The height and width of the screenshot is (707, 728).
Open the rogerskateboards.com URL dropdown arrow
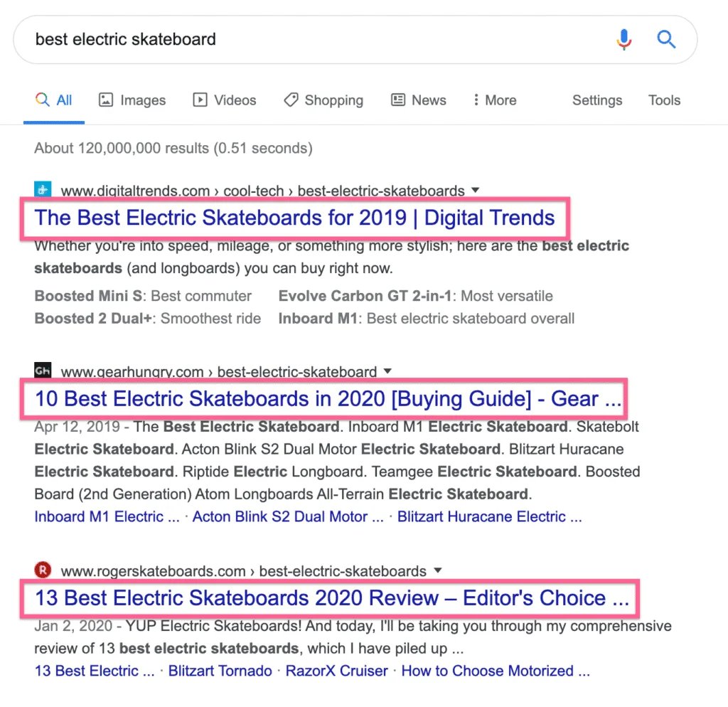pos(437,570)
